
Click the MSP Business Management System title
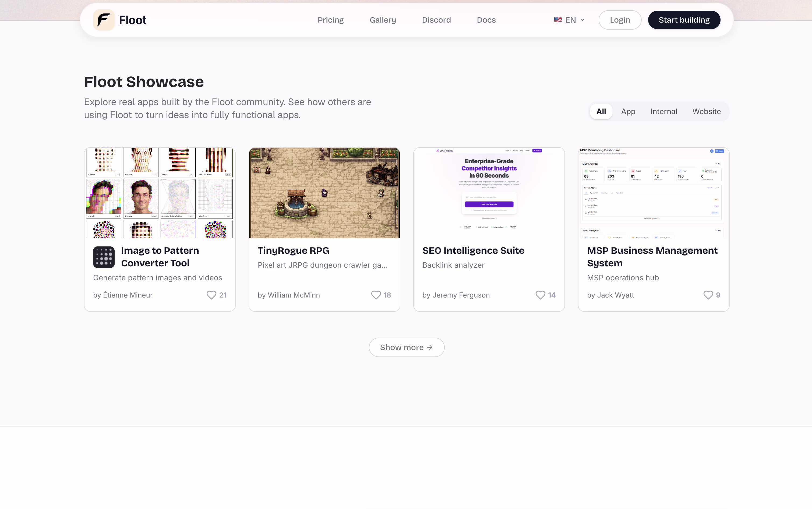pyautogui.click(x=652, y=257)
